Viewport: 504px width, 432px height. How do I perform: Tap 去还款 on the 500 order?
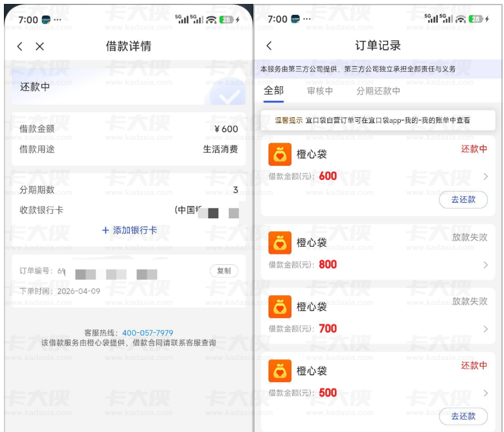tap(463, 416)
